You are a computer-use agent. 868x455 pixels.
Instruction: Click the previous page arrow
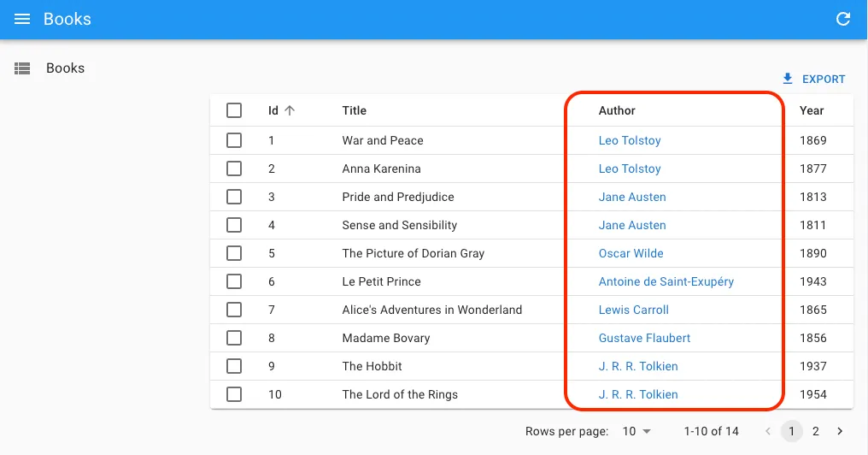point(768,431)
